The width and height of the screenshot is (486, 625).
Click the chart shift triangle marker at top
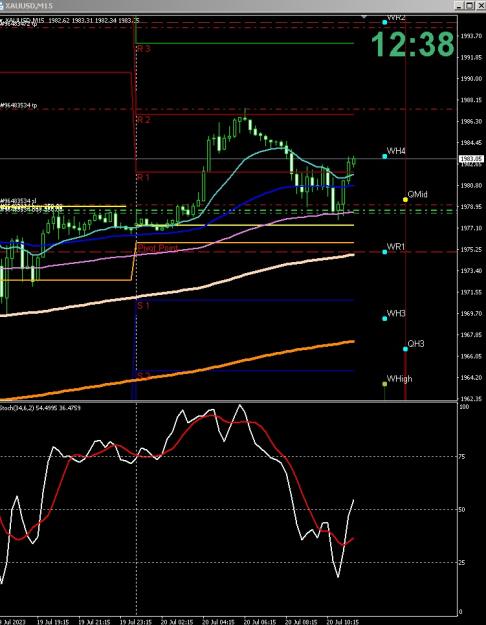(364, 17)
